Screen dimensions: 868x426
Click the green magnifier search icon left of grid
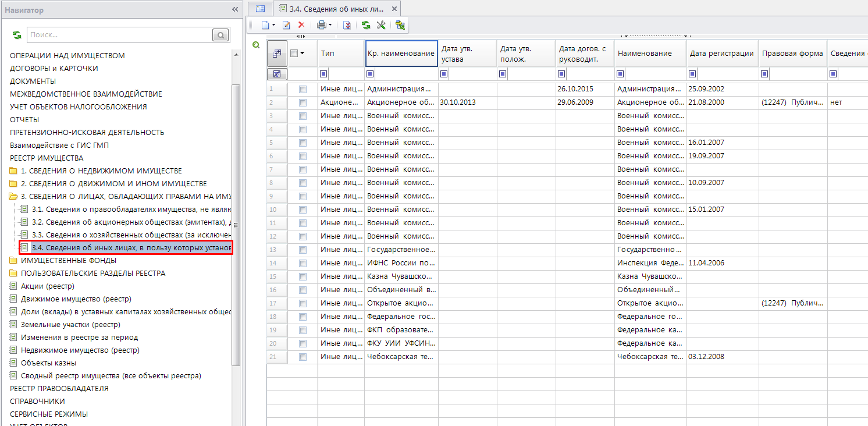[x=256, y=45]
